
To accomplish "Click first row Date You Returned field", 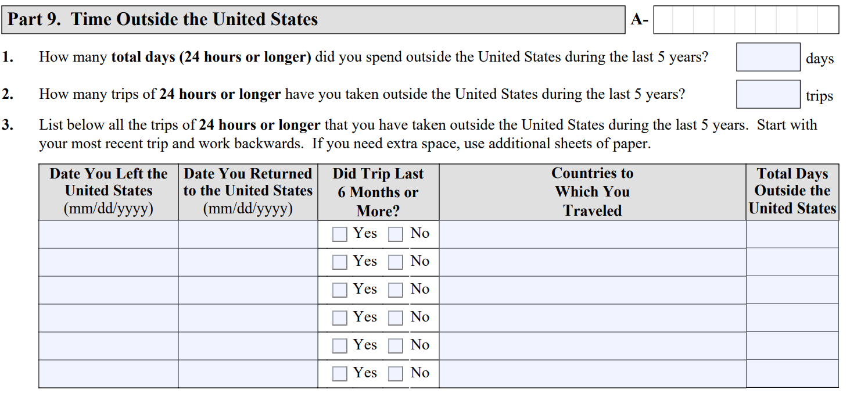I will click(248, 234).
